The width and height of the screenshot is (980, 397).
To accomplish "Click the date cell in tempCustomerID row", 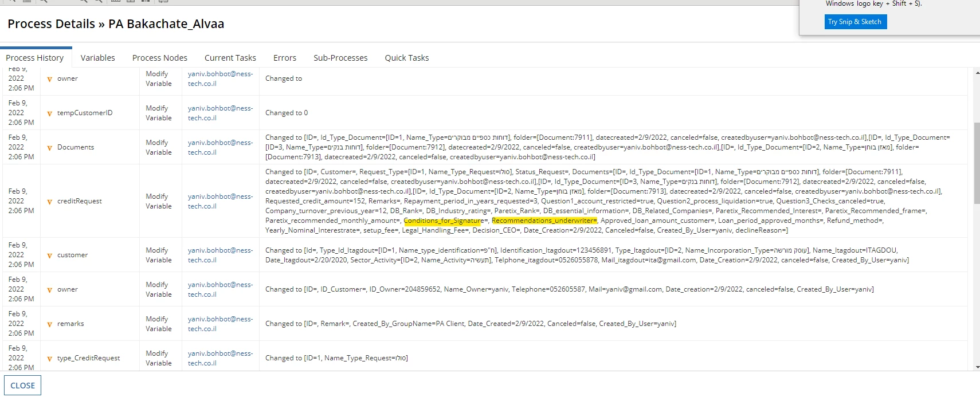I will 21,113.
